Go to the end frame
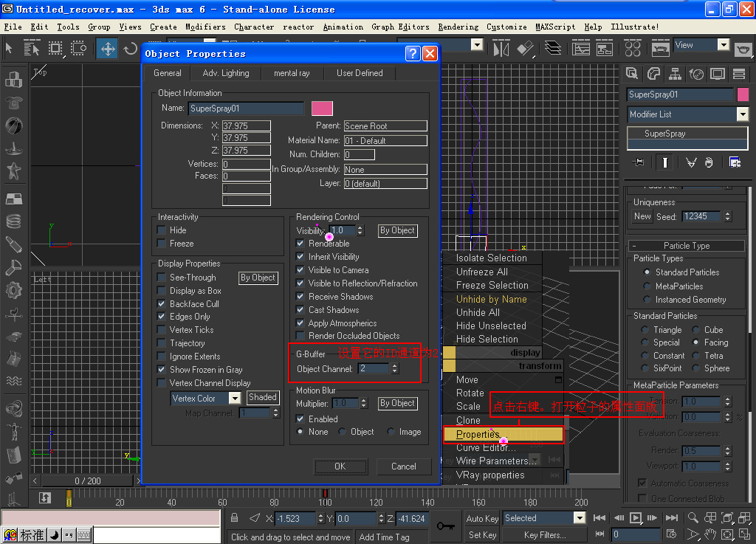This screenshot has height=544, width=756. pyautogui.click(x=672, y=518)
